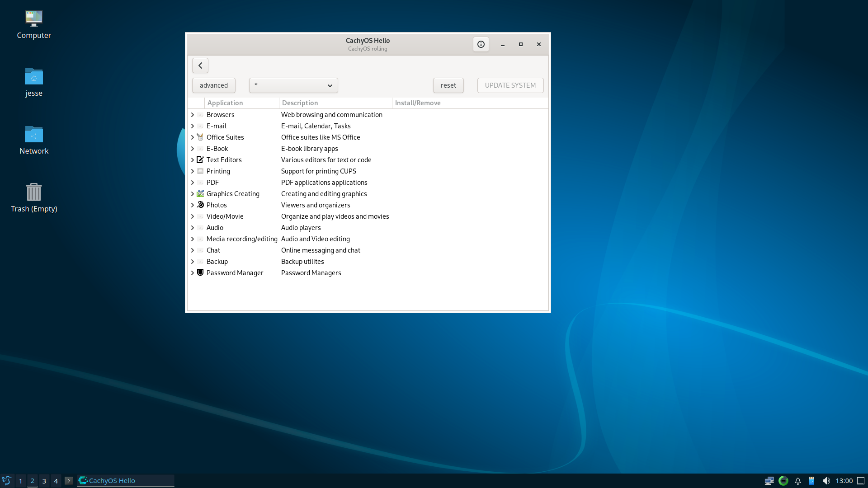Click 'PDF applications applications' description
868x488 pixels.
click(324, 183)
